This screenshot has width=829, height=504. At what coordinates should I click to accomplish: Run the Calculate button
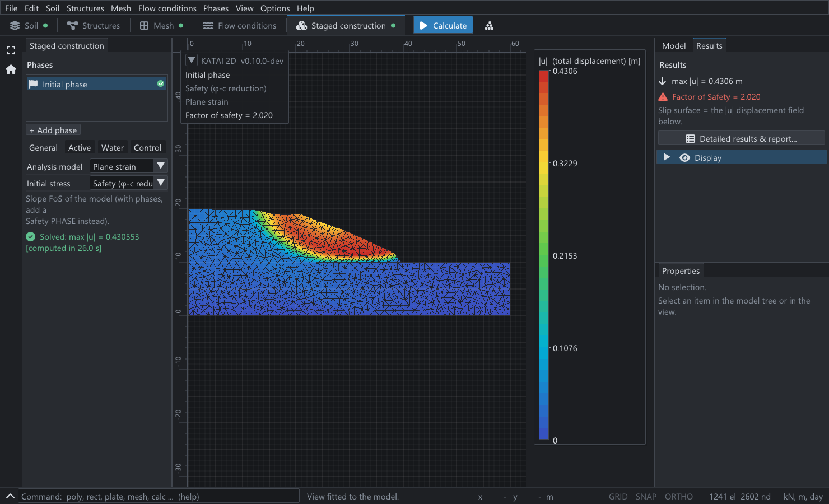(x=444, y=26)
